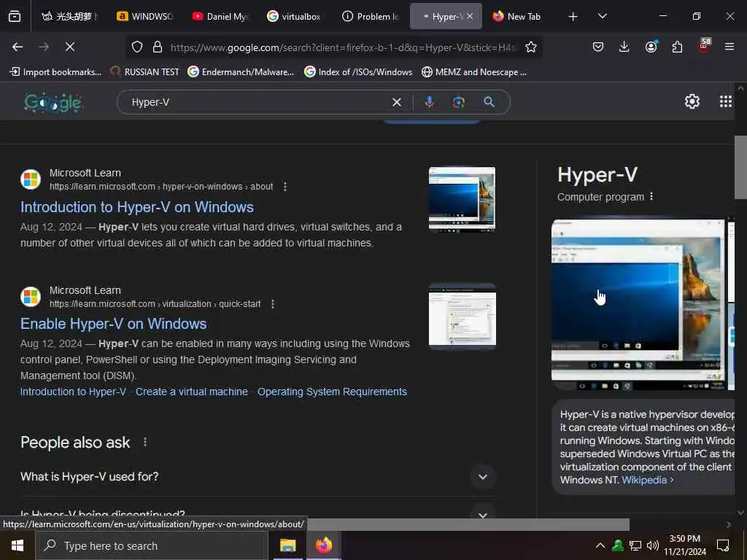Switch to the 光头胡萝 tab
This screenshot has height=560, width=747.
click(69, 16)
